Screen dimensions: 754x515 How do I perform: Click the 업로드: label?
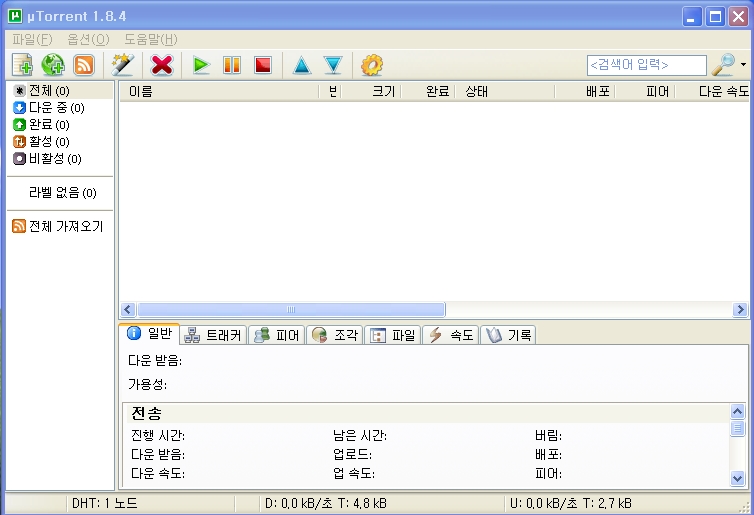352,454
